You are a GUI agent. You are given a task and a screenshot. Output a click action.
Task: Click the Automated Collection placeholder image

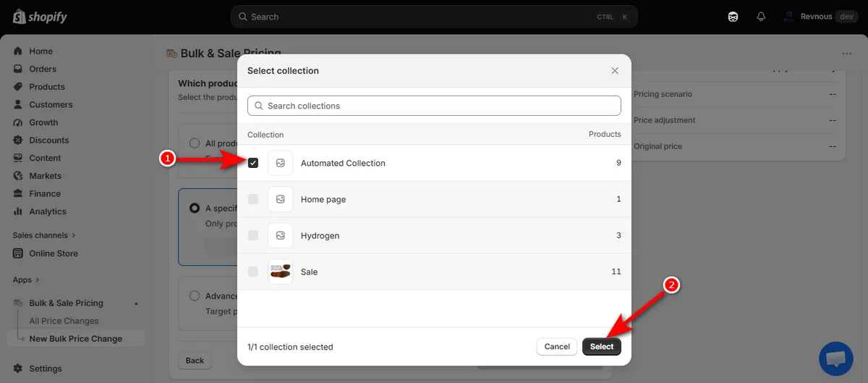[280, 163]
